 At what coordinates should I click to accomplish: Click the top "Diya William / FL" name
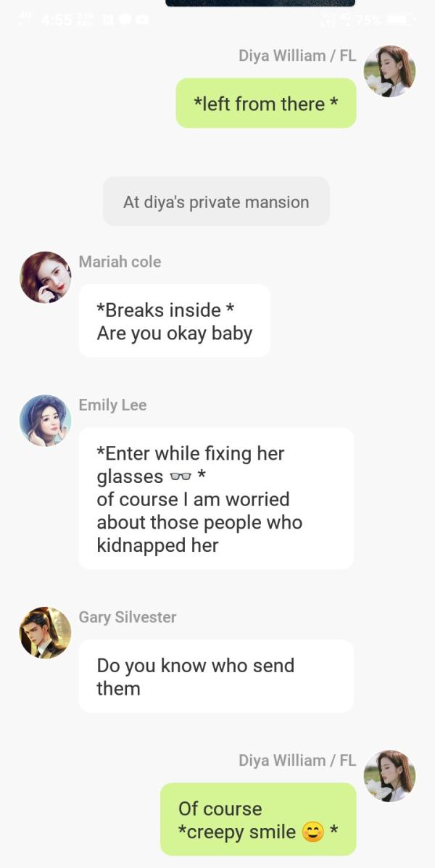click(x=297, y=56)
